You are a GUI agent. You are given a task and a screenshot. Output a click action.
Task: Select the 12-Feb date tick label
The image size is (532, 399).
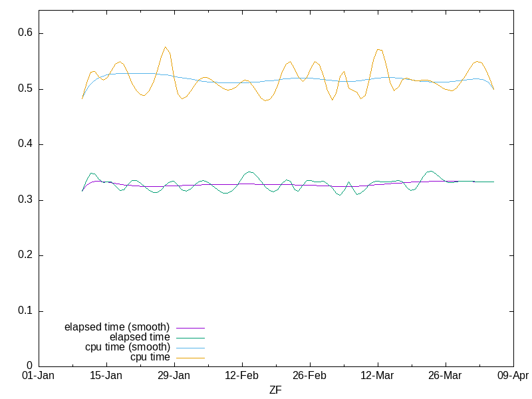tap(242, 376)
